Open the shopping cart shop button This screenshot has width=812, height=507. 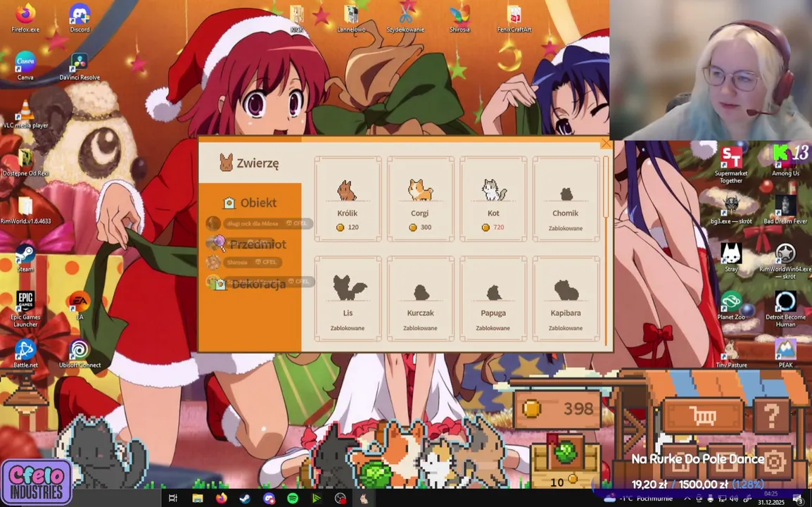(703, 415)
